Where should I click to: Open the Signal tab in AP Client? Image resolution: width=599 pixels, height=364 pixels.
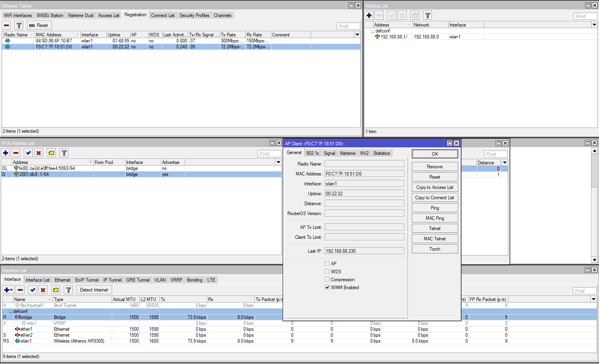tap(329, 153)
